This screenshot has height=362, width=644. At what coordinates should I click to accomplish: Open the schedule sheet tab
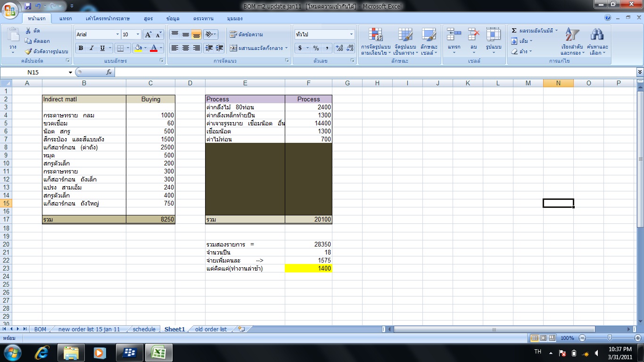click(144, 329)
